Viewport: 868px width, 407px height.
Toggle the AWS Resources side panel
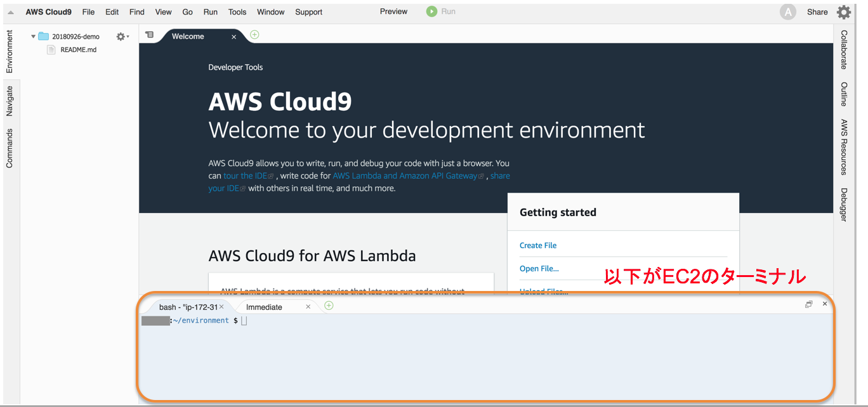tap(844, 147)
